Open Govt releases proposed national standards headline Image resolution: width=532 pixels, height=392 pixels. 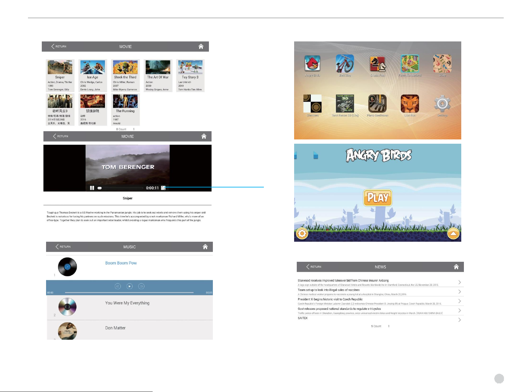tap(339, 309)
